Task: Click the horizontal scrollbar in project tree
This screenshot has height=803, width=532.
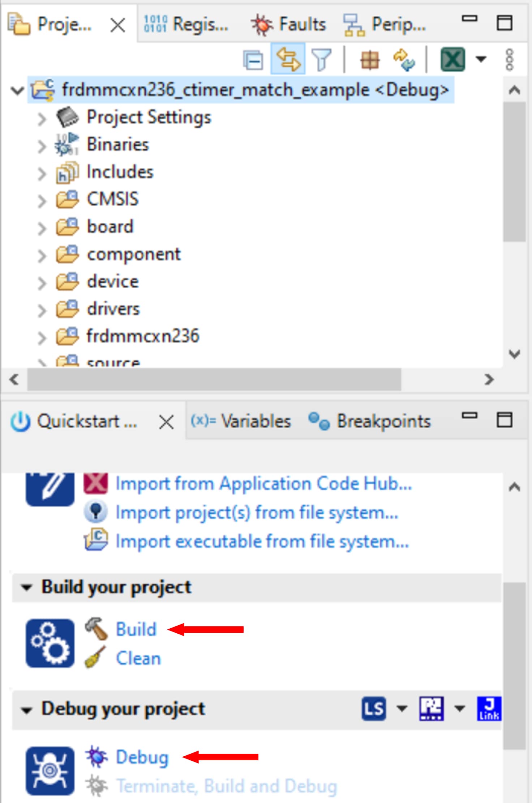Action: tap(214, 379)
